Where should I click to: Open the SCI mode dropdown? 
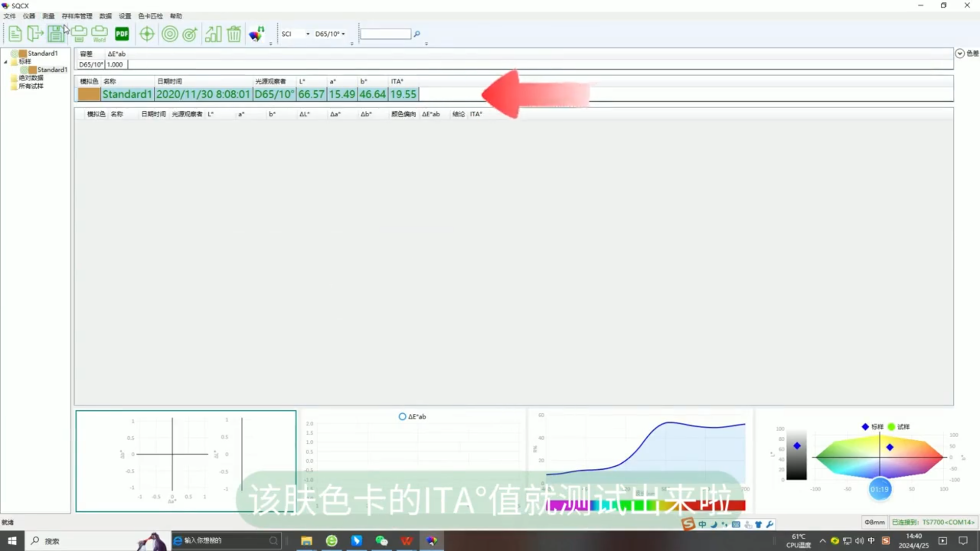[x=307, y=34]
